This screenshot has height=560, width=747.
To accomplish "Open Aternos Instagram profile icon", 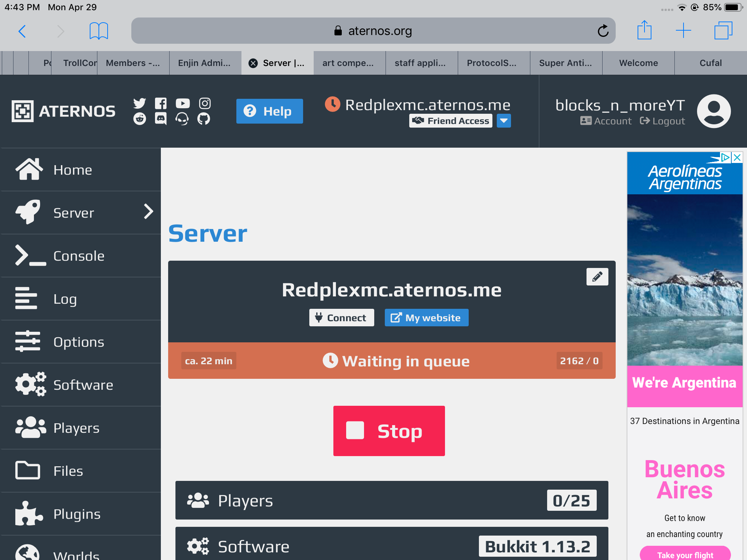I will [205, 104].
